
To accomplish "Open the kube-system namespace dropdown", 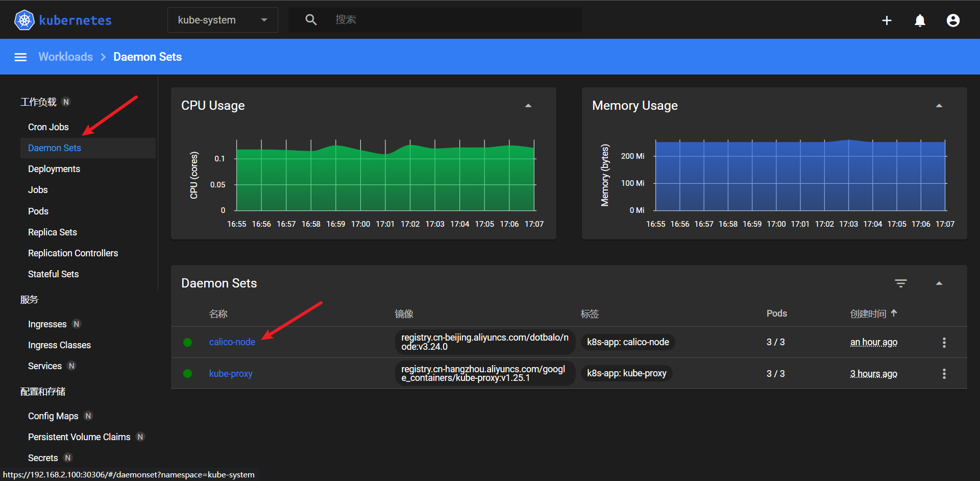I will coord(223,20).
